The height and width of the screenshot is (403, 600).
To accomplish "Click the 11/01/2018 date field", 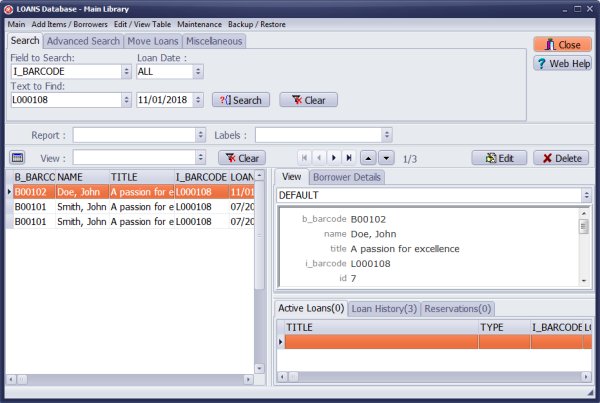I will pyautogui.click(x=165, y=100).
